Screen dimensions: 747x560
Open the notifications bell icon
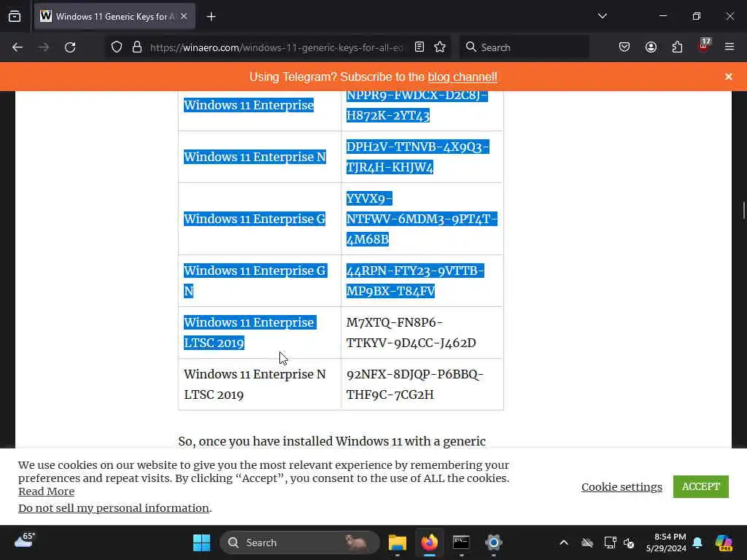697,542
